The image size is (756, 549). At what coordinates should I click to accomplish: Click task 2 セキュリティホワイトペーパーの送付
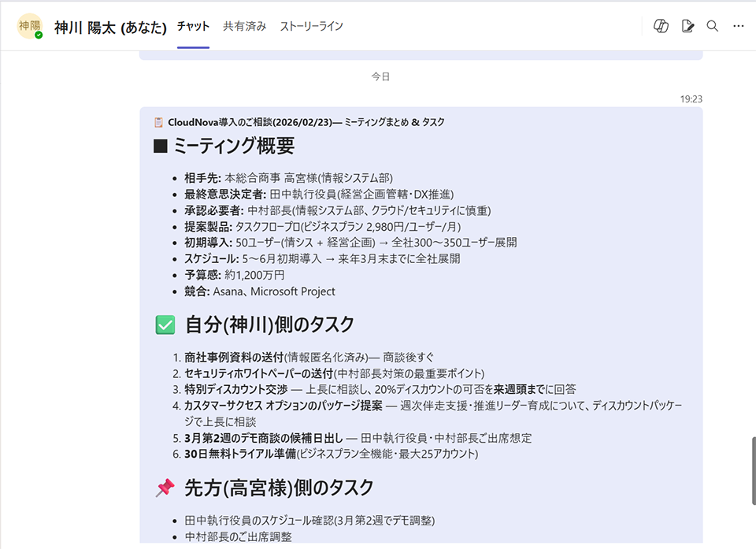[x=334, y=373]
